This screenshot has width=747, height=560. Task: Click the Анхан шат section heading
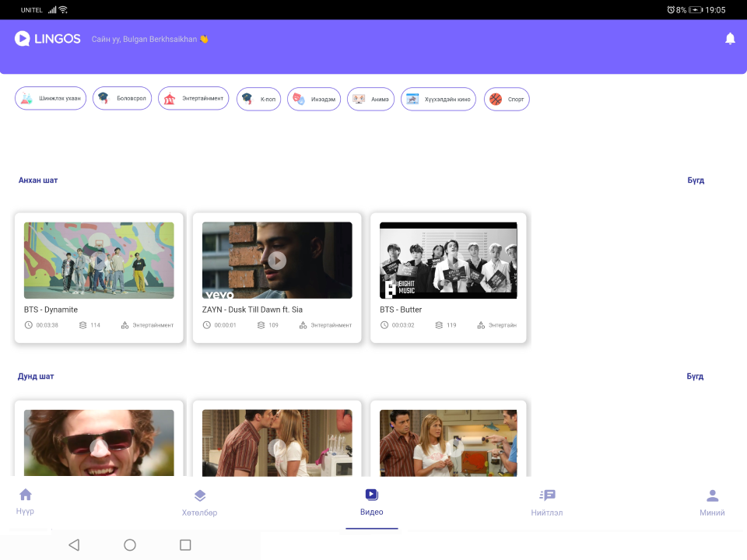38,180
